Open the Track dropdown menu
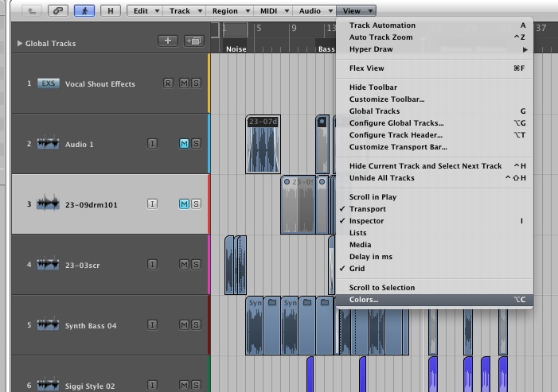 (x=185, y=10)
